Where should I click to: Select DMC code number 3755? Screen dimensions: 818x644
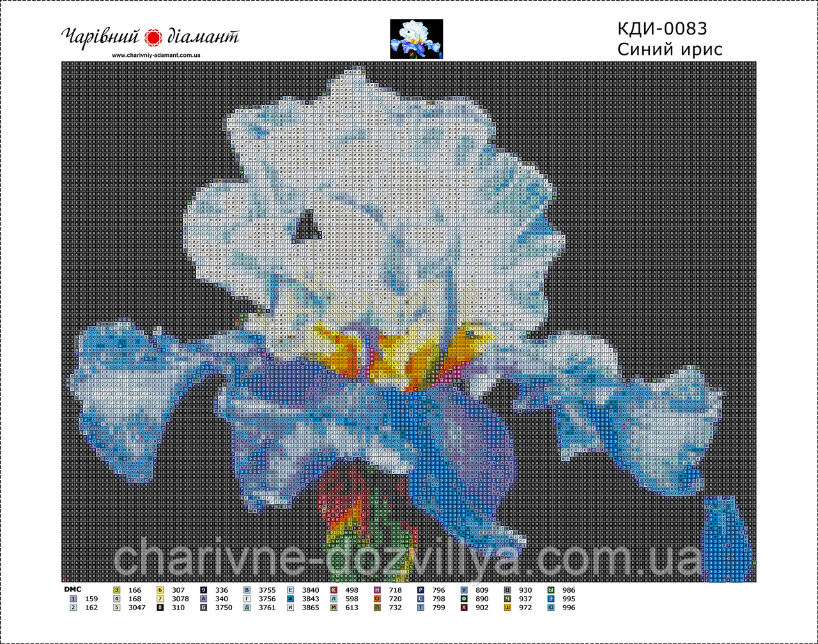click(x=267, y=590)
